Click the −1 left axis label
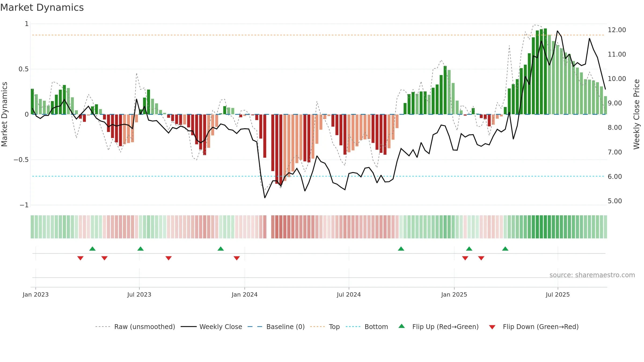This screenshot has height=362, width=644. (x=24, y=205)
